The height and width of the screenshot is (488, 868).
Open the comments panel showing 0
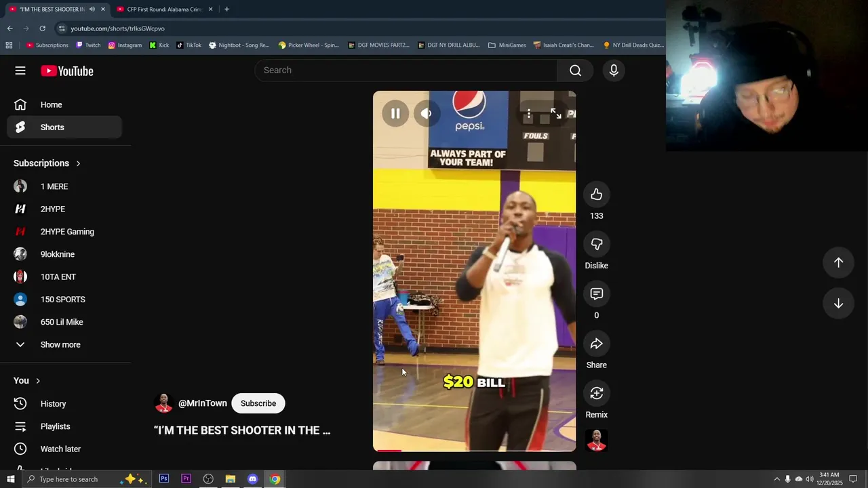[597, 293]
